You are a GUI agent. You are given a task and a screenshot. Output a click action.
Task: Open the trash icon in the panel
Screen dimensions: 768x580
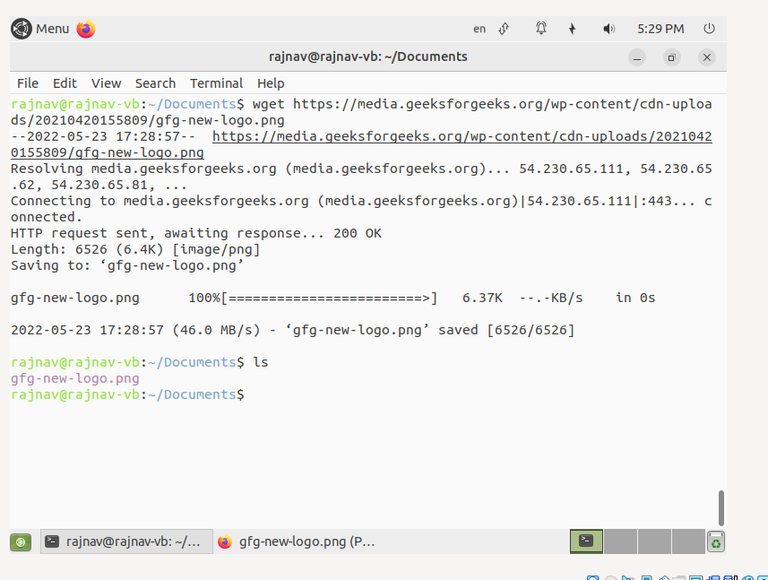click(x=716, y=542)
